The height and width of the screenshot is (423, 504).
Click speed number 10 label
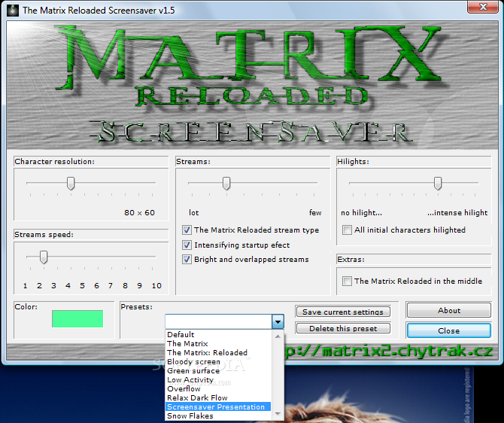(156, 286)
